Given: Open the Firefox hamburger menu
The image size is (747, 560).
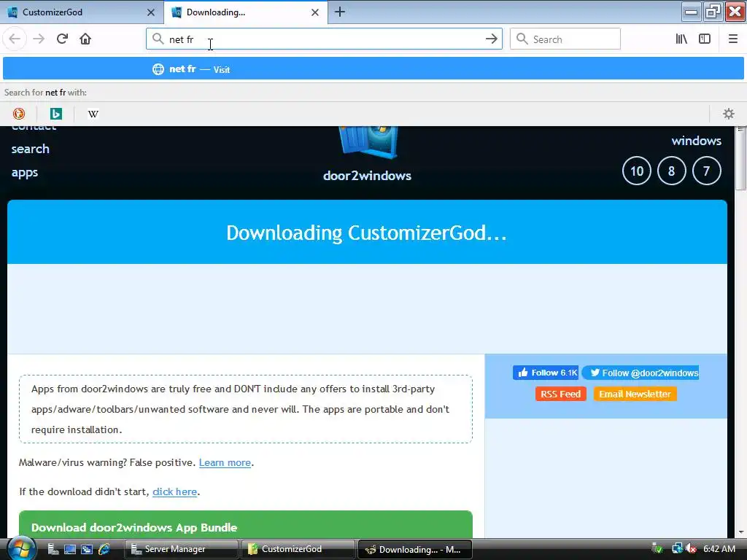Looking at the screenshot, I should 732,39.
